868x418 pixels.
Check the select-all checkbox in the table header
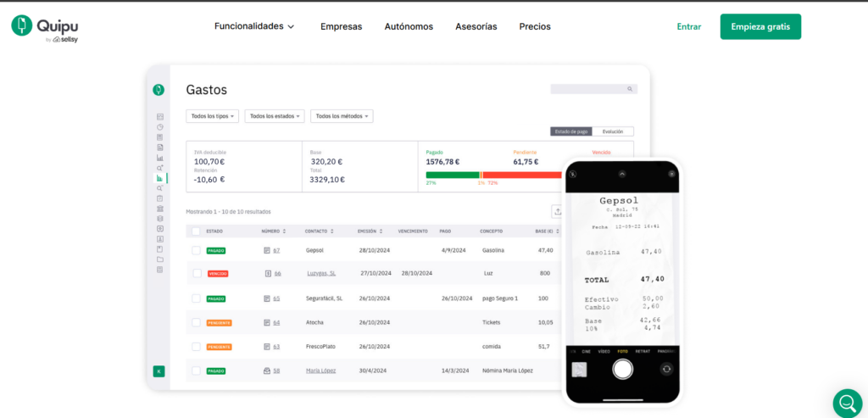pyautogui.click(x=196, y=231)
